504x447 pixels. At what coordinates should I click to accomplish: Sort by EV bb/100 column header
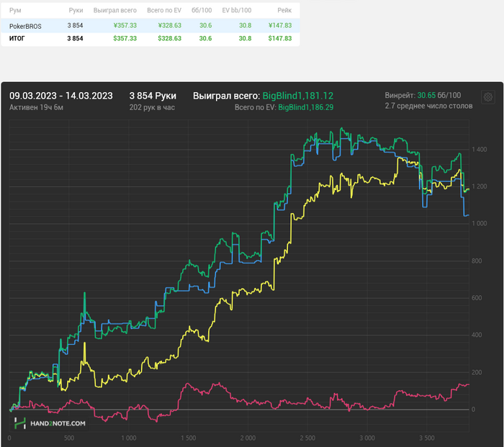click(x=237, y=10)
